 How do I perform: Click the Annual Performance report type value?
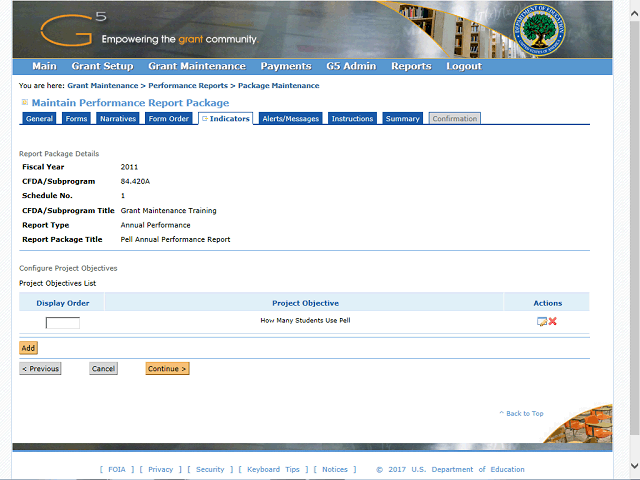pos(155,225)
